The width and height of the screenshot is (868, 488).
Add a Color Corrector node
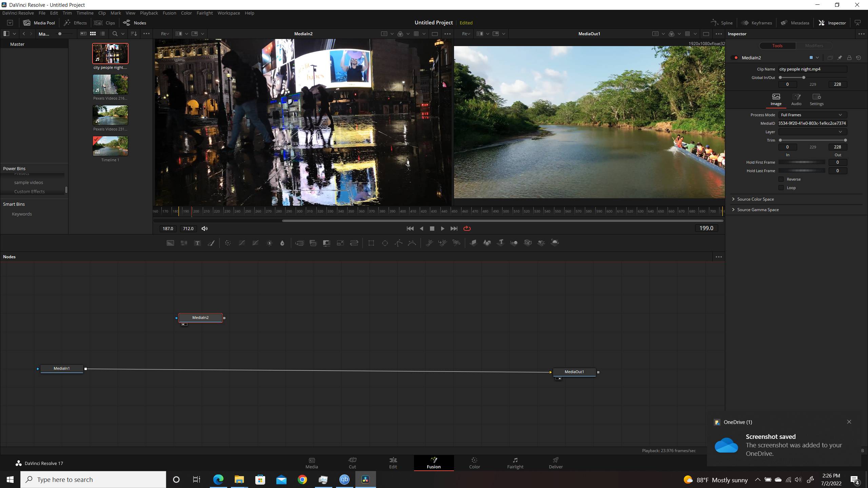click(x=228, y=243)
